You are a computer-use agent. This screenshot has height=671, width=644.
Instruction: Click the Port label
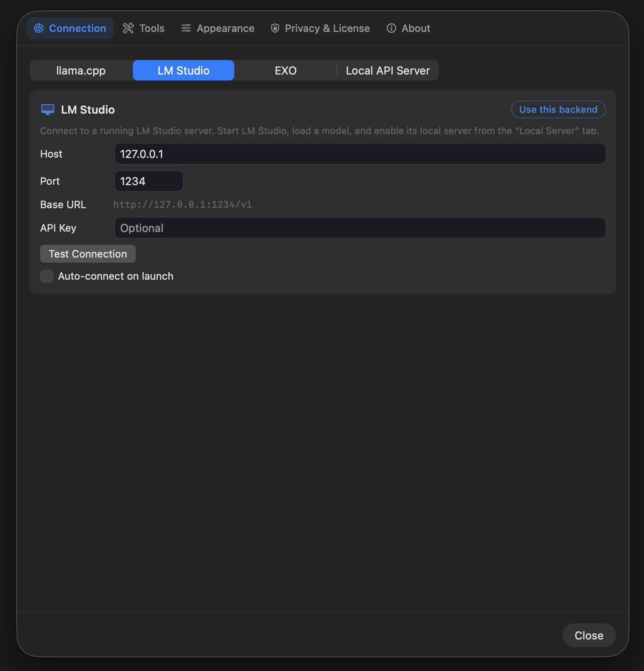tap(50, 181)
